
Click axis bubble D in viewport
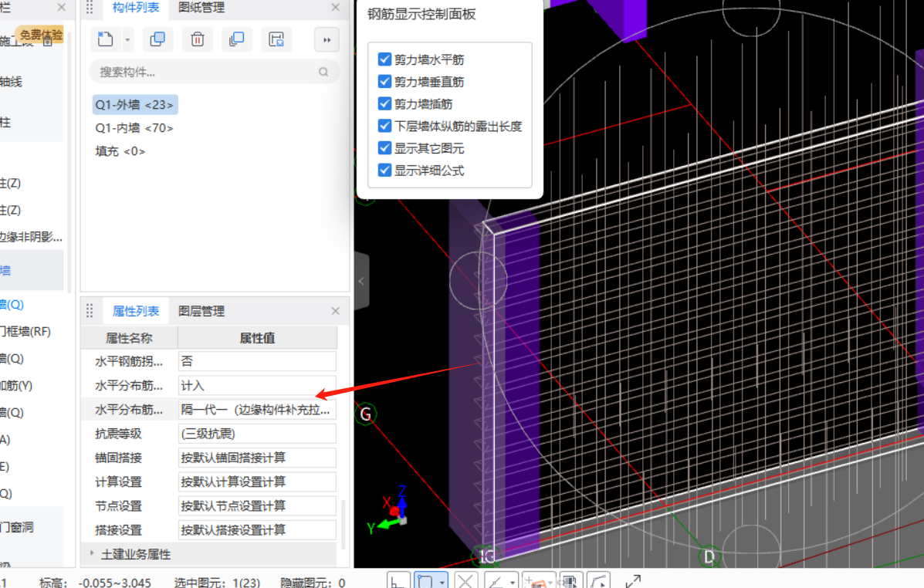709,556
